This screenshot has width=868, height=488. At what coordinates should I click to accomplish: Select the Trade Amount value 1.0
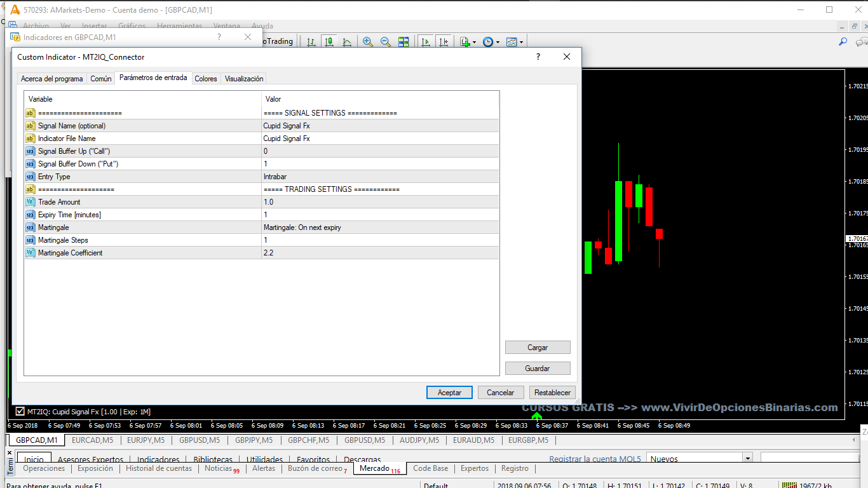380,202
